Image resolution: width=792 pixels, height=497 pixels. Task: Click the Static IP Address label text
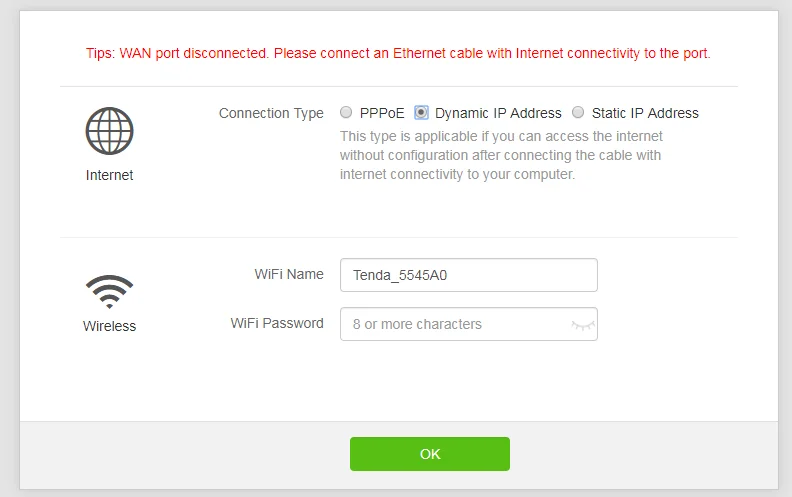645,113
